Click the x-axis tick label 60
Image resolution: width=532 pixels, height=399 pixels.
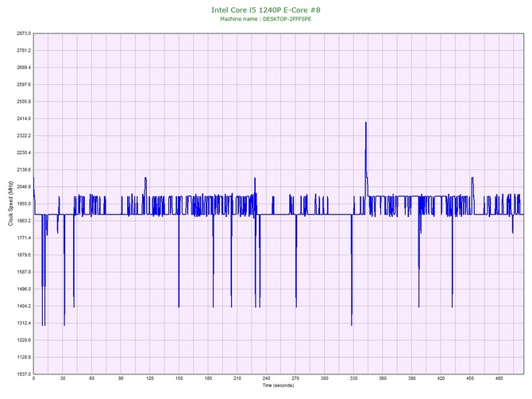pos(92,378)
